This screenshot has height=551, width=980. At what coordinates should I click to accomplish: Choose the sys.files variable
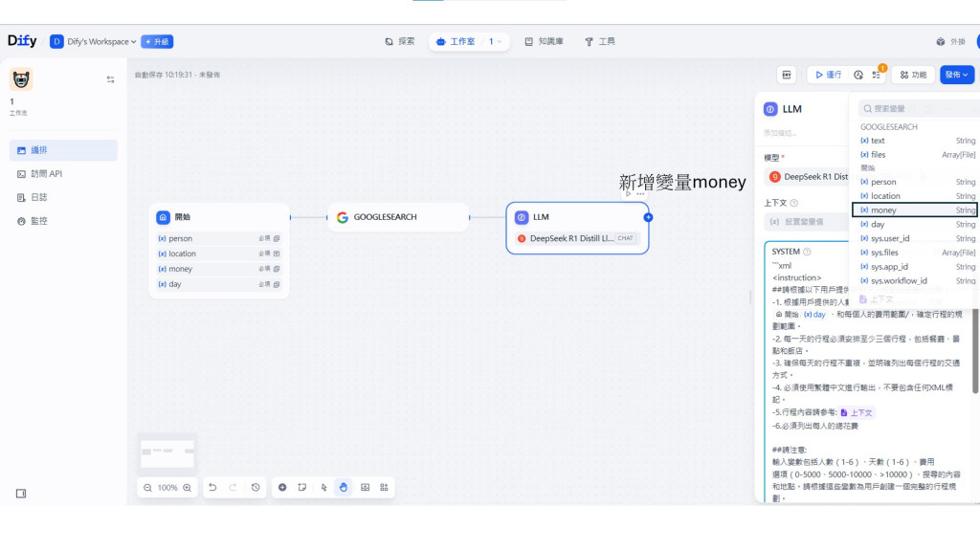click(x=916, y=253)
